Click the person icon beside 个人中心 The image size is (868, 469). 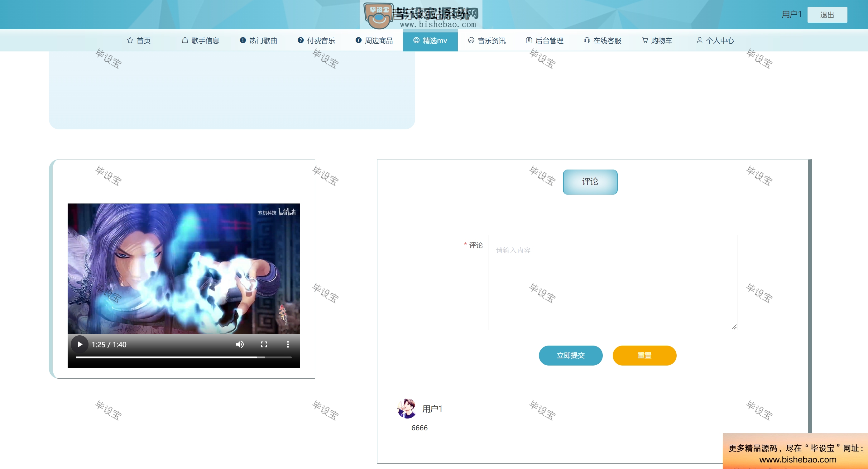point(700,41)
